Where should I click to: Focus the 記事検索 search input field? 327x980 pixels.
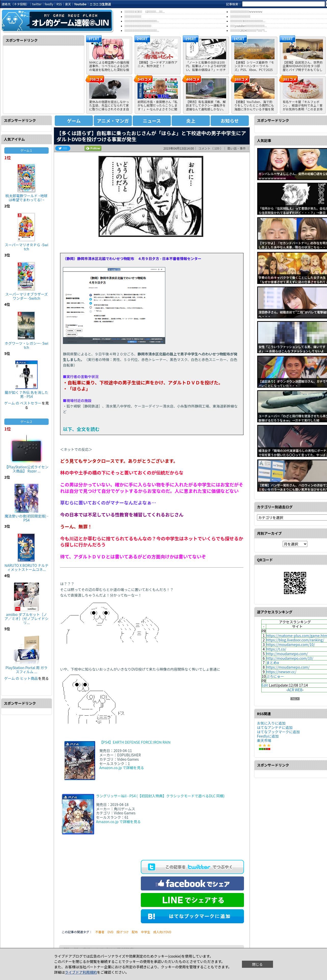click(x=284, y=4)
